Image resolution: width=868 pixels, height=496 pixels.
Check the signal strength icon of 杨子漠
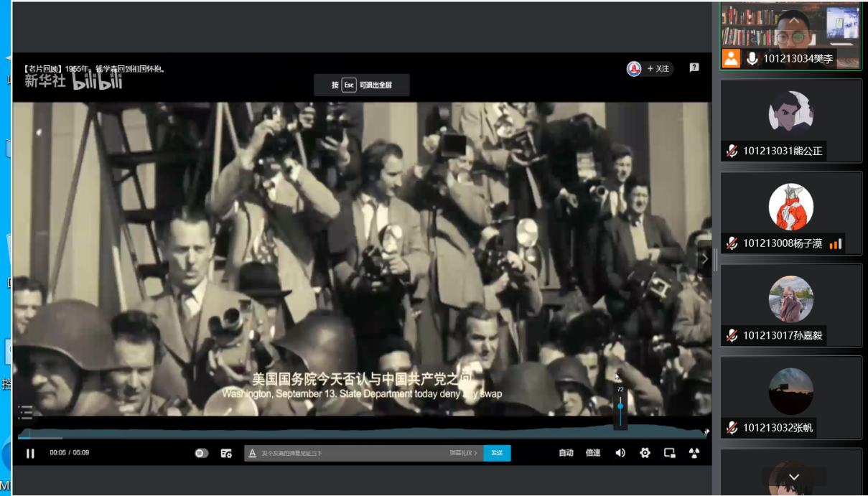835,244
